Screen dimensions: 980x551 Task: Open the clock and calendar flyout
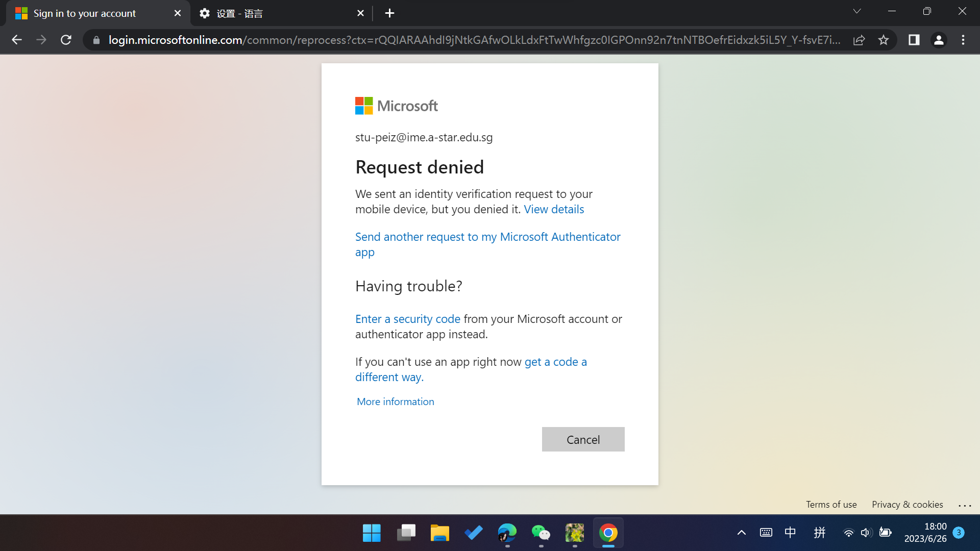coord(925,533)
